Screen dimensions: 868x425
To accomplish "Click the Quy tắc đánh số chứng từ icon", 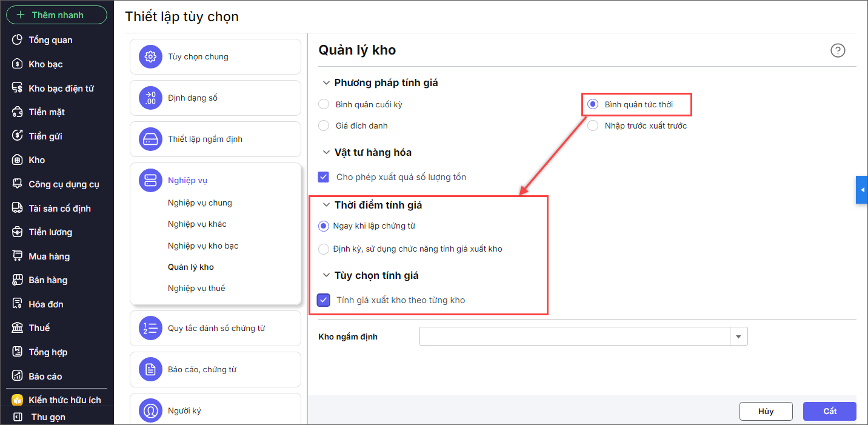I will (x=150, y=329).
